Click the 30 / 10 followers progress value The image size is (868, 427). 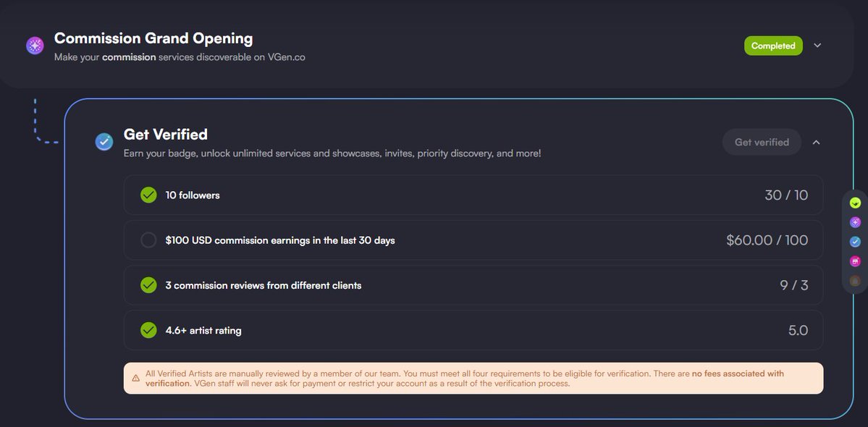[x=786, y=195]
